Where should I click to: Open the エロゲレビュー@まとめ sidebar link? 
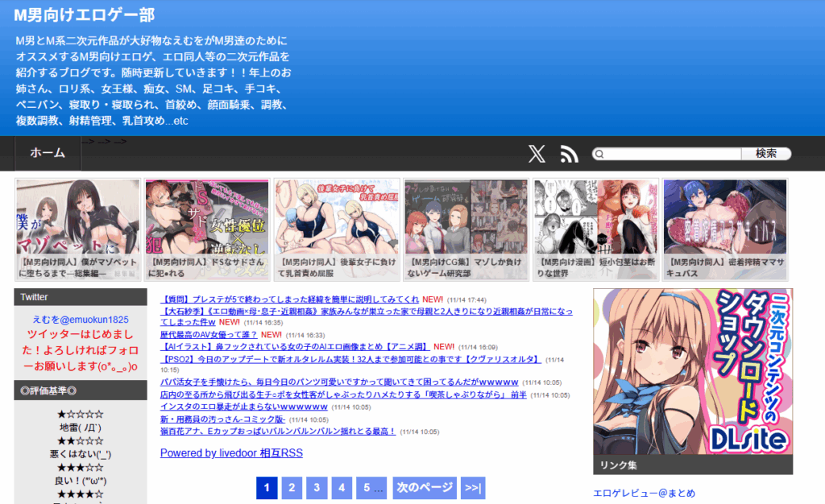644,493
